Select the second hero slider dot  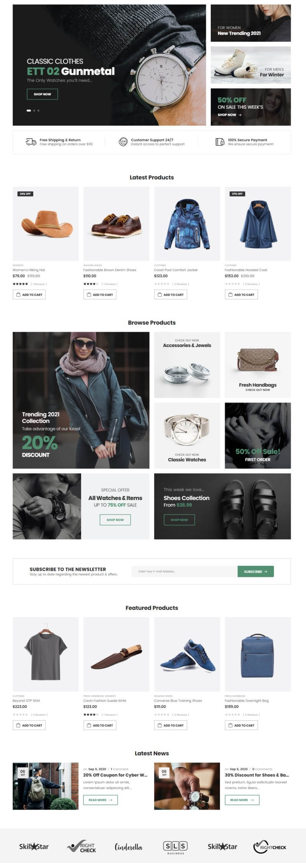click(x=34, y=111)
